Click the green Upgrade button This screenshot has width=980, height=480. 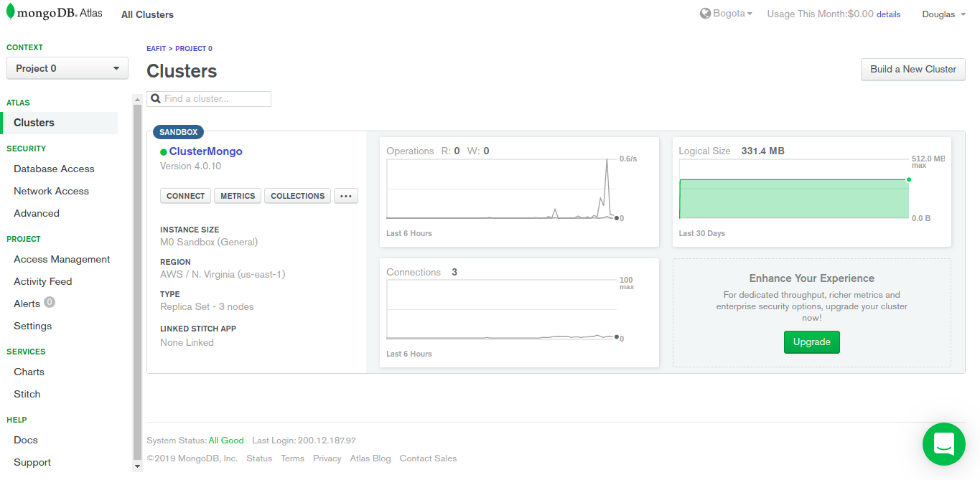(x=812, y=342)
